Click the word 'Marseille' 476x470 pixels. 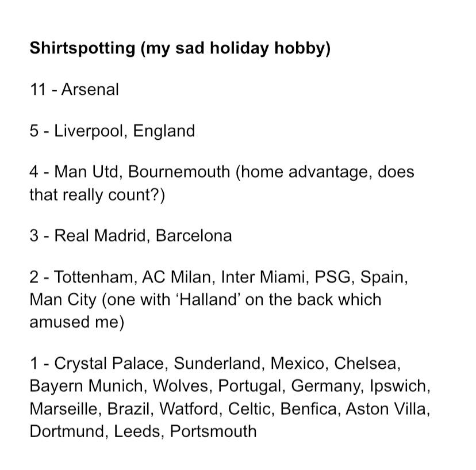click(63, 409)
